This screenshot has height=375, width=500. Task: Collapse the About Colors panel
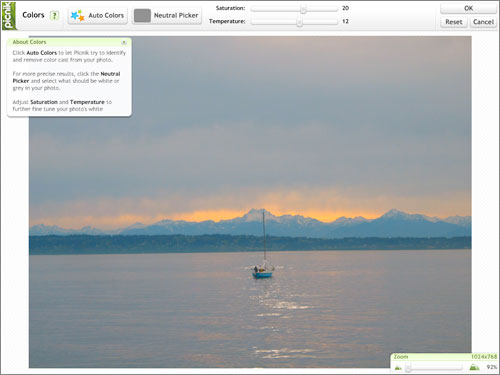(x=124, y=42)
